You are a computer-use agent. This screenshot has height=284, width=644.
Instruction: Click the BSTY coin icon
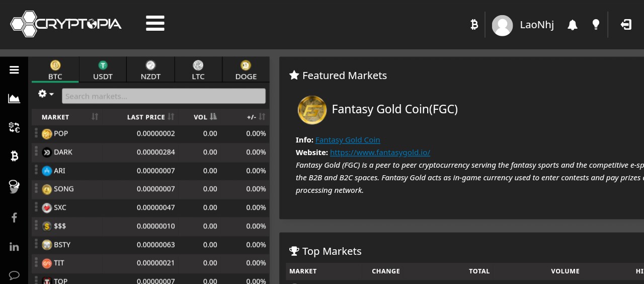pyautogui.click(x=47, y=245)
